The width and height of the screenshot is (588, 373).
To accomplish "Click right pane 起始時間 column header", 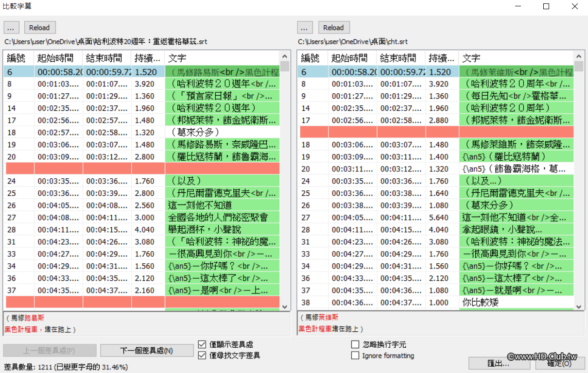I will tap(352, 58).
